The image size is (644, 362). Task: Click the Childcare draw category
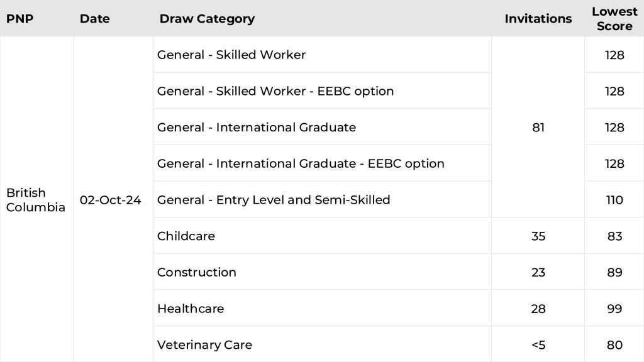coord(186,236)
